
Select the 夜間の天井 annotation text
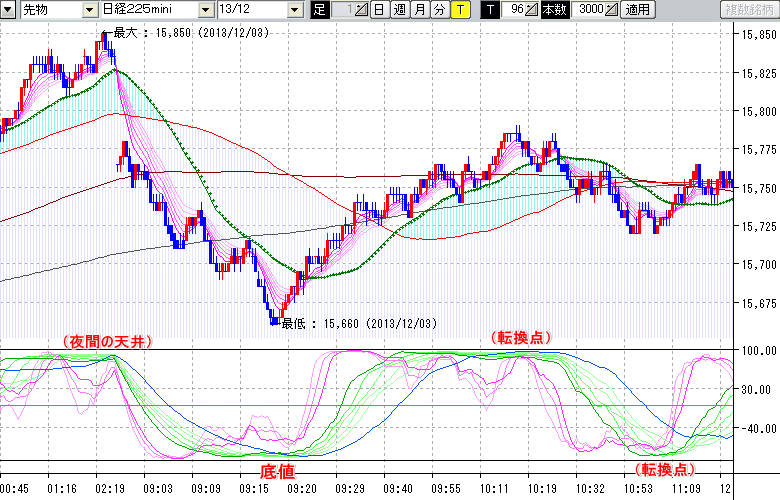pyautogui.click(x=107, y=341)
